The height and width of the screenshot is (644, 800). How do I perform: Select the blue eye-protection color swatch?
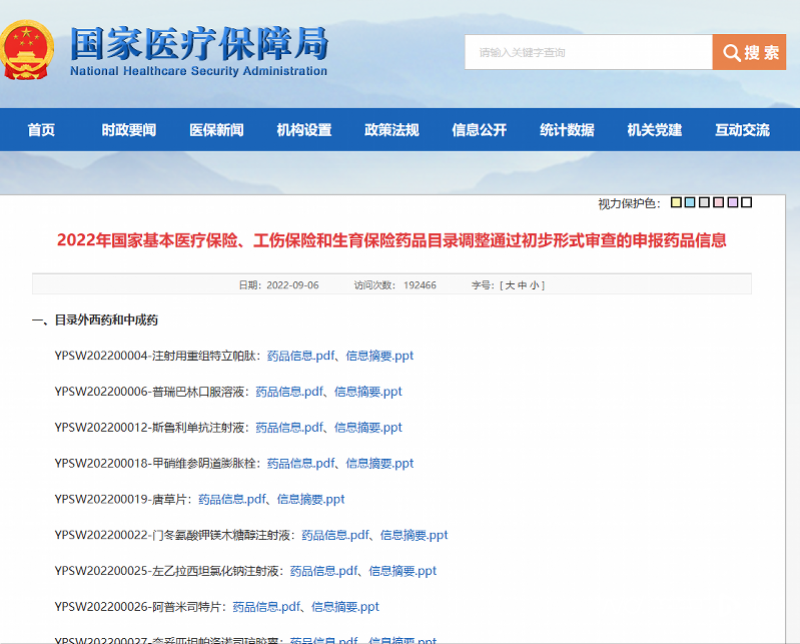tap(690, 203)
